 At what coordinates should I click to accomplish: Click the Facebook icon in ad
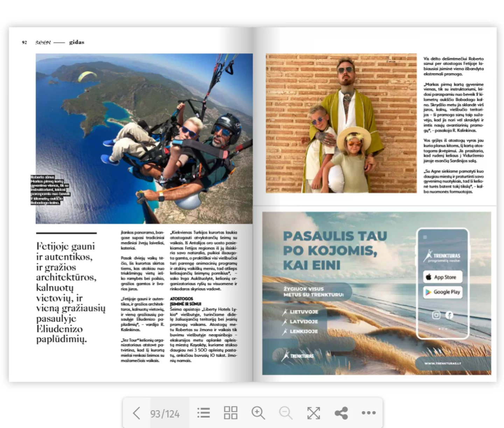449,315
